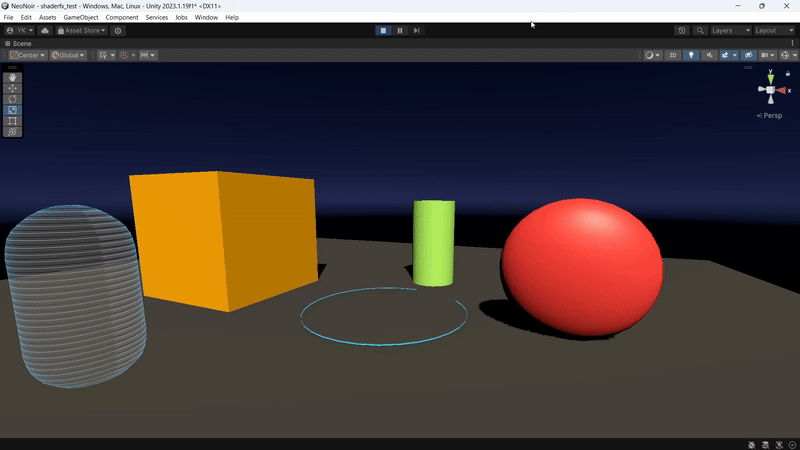The width and height of the screenshot is (800, 450).
Task: Select the Scene tab
Action: 18,44
